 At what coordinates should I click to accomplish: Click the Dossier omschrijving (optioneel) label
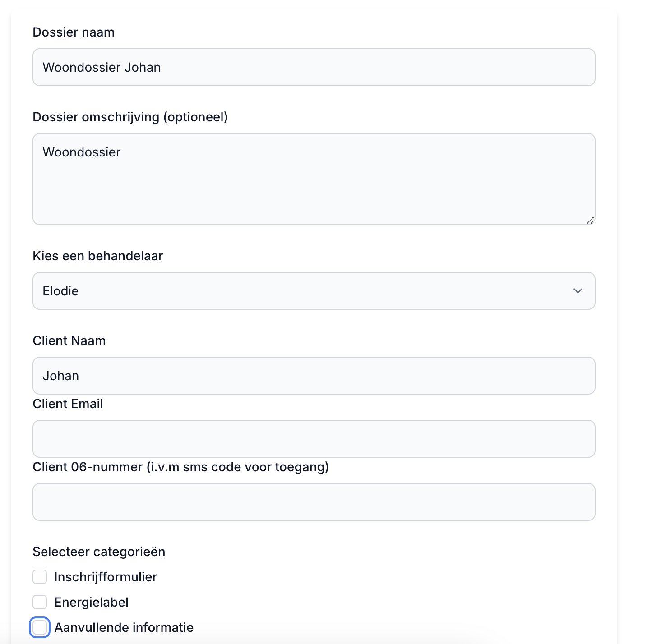pyautogui.click(x=130, y=117)
